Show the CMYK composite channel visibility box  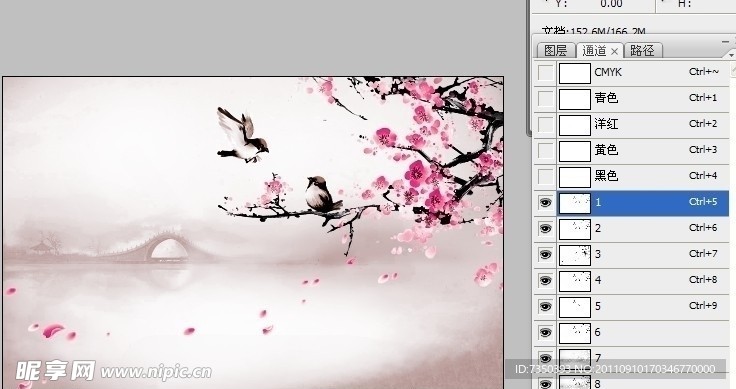tap(545, 73)
